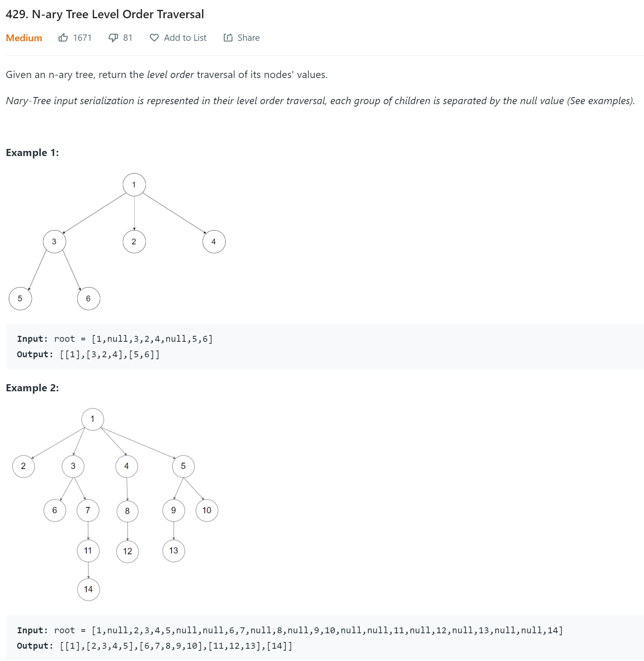This screenshot has width=644, height=661.
Task: Click the heart Add to List icon
Action: [154, 38]
